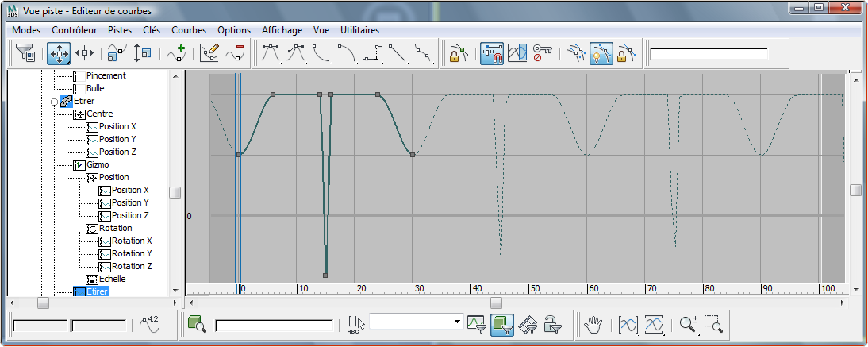Select Position X under Centre
Image resolution: width=868 pixels, height=347 pixels.
coord(118,126)
